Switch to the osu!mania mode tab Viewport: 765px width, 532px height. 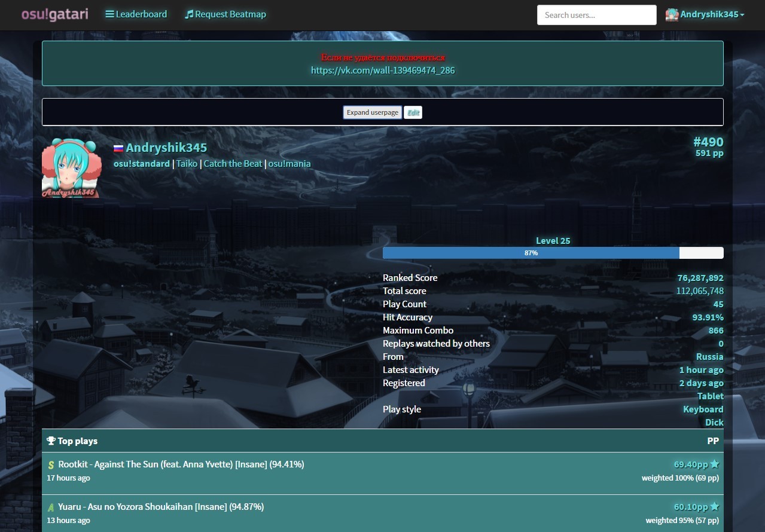click(x=289, y=163)
